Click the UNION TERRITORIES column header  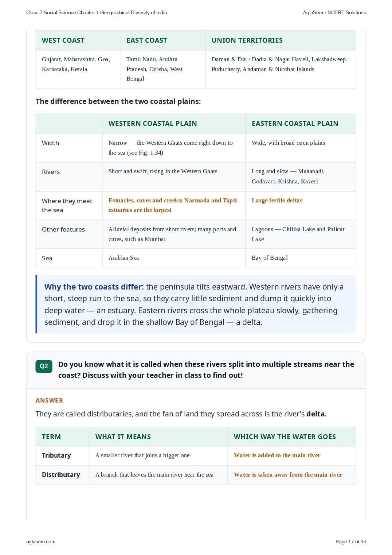[x=281, y=40]
